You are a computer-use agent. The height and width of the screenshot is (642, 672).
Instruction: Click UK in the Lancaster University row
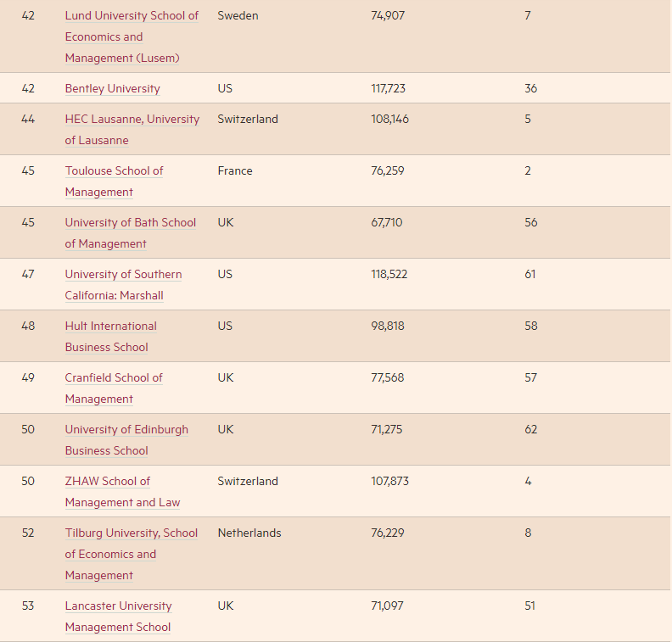226,606
